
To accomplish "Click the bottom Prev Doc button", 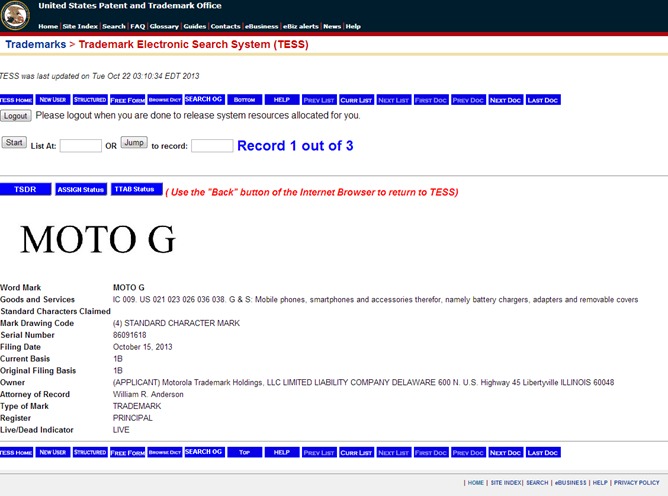I will coord(468,452).
